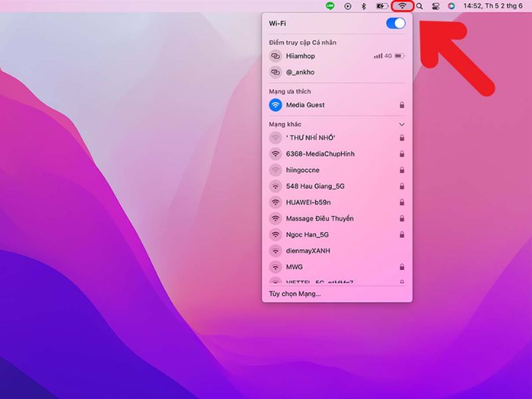Join the MWG network
Viewport: 532px width, 399px height.
coord(337,267)
